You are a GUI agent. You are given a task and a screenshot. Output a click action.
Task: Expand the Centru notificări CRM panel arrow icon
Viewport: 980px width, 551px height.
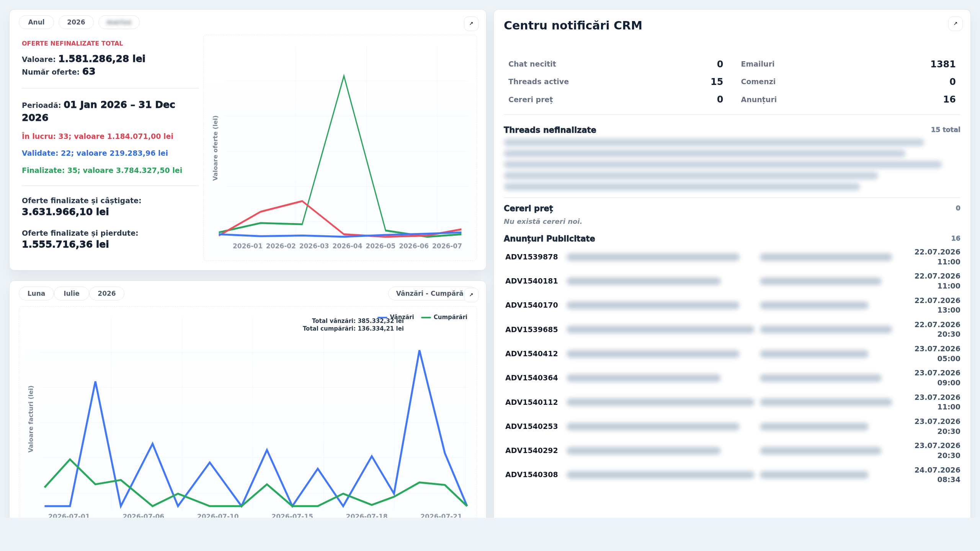pos(955,24)
